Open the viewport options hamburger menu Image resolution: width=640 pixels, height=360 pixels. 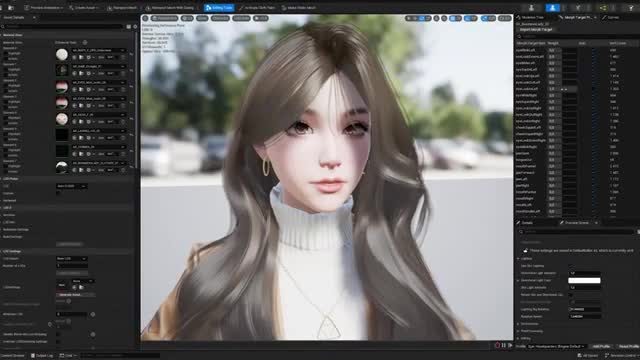click(146, 18)
